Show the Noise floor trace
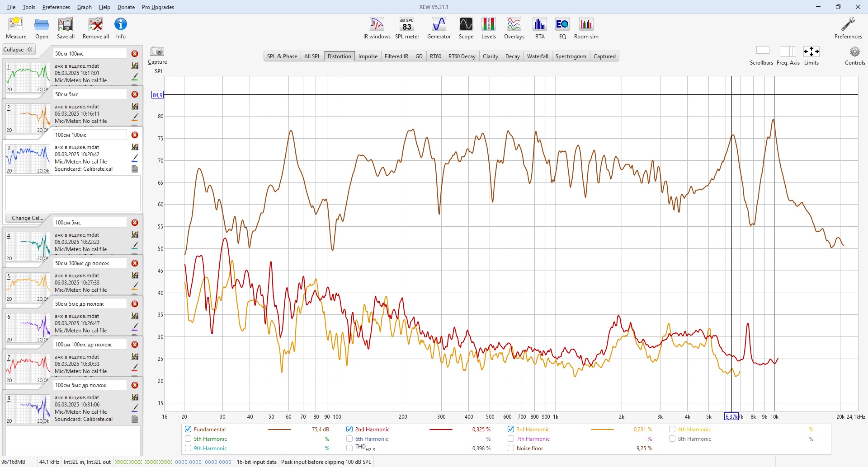Viewport: 868px width, 467px height. [x=511, y=448]
